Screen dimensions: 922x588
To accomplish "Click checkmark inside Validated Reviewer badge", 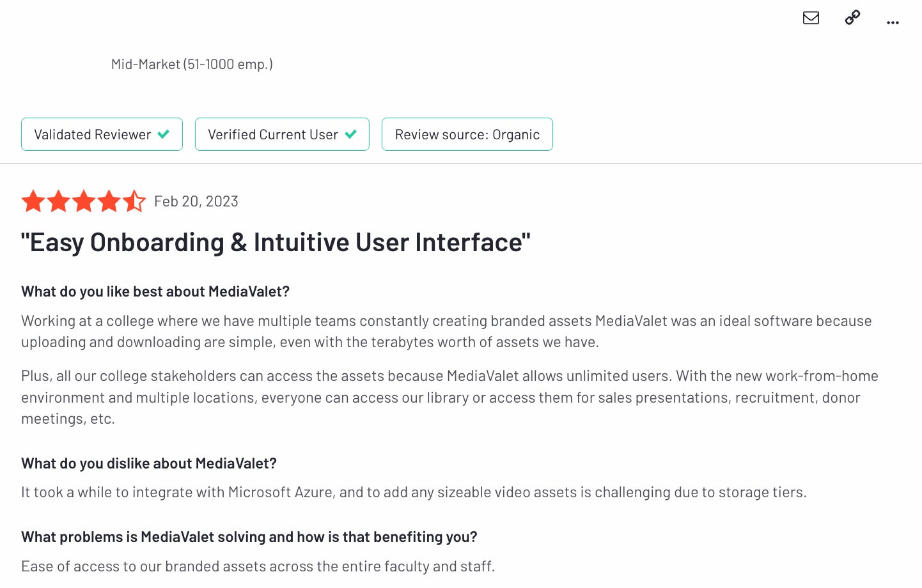I will coord(164,134).
